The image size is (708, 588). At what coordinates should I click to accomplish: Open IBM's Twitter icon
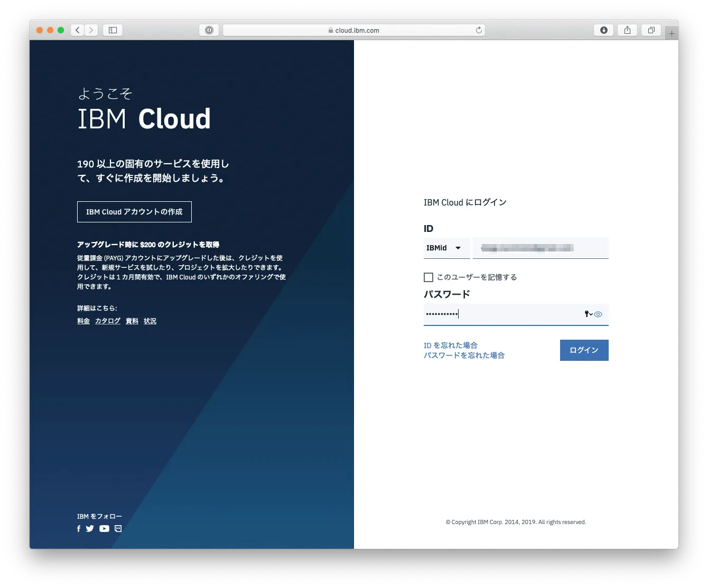coord(90,528)
